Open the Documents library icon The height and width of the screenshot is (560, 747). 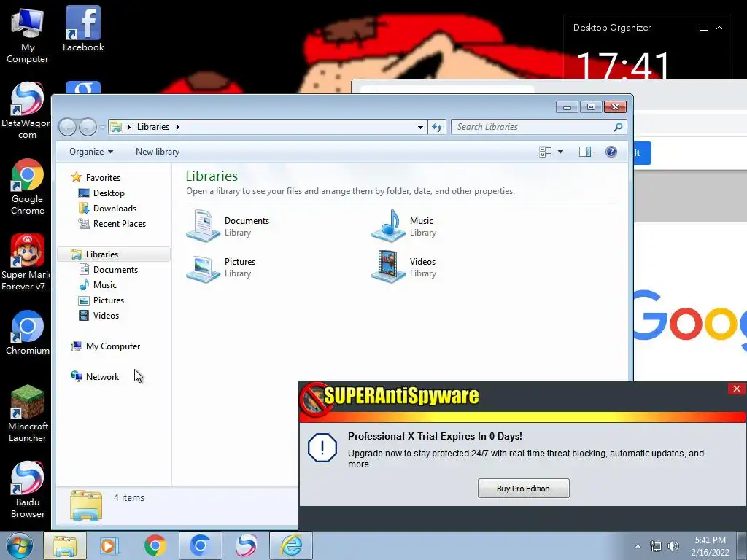[x=204, y=226]
